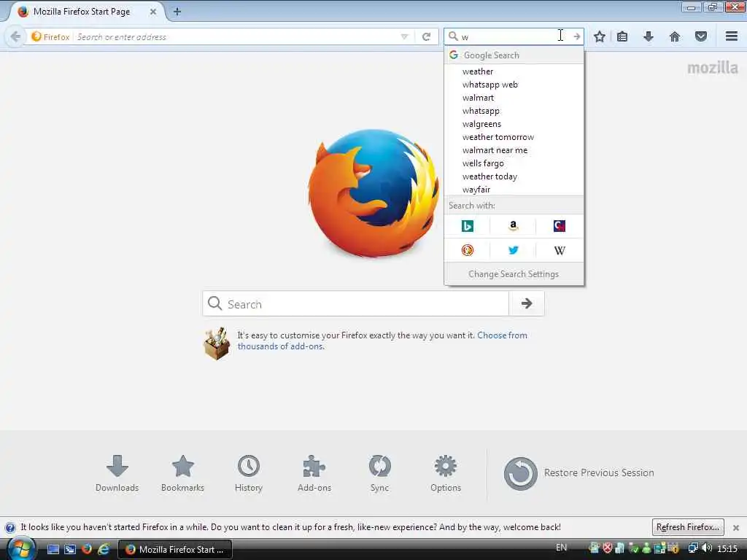Submit the start page search arrow

[527, 303]
